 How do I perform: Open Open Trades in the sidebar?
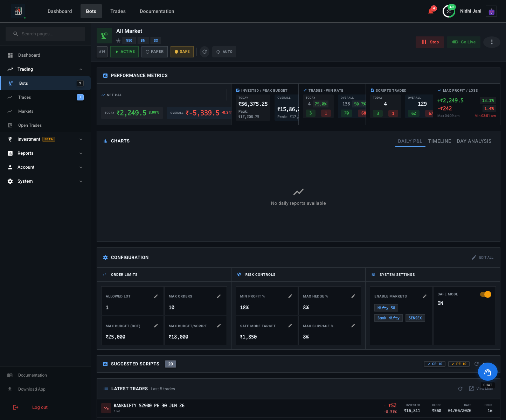click(45, 125)
